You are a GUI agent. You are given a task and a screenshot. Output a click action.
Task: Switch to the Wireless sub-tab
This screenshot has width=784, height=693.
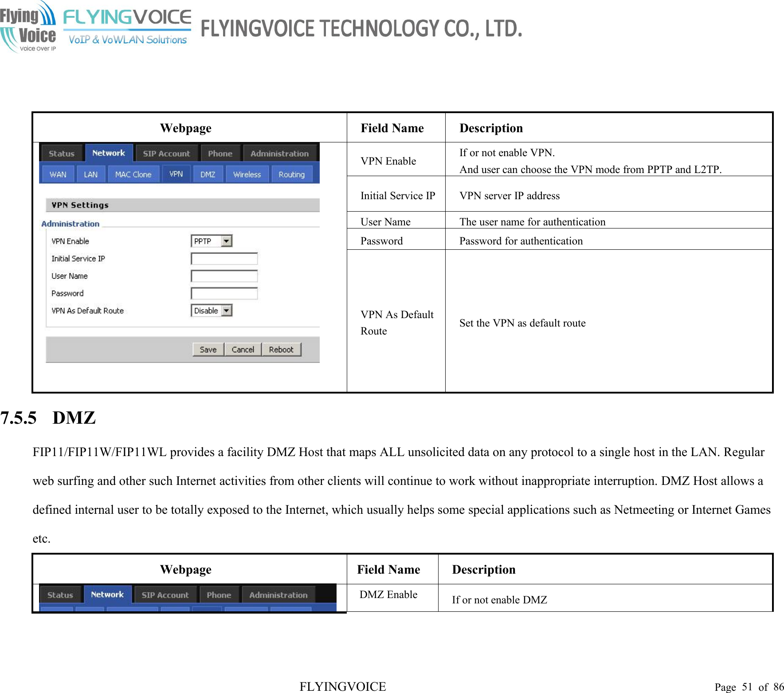(x=247, y=174)
